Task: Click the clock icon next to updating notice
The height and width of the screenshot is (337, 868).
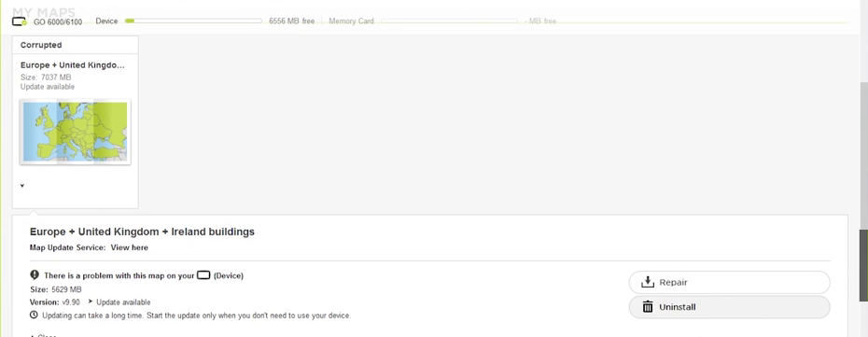Action: (35, 315)
